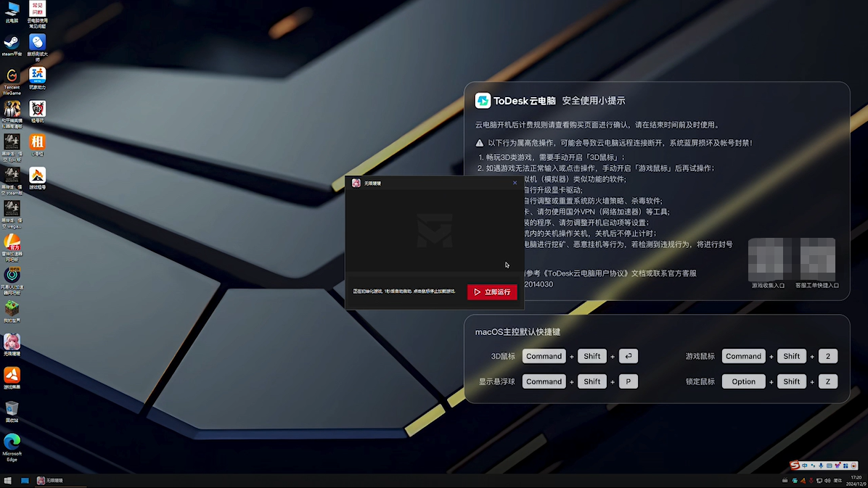Open the 云电脑使用常见问题 desktop shortcut
Viewport: 868px width, 488px height.
point(37,15)
